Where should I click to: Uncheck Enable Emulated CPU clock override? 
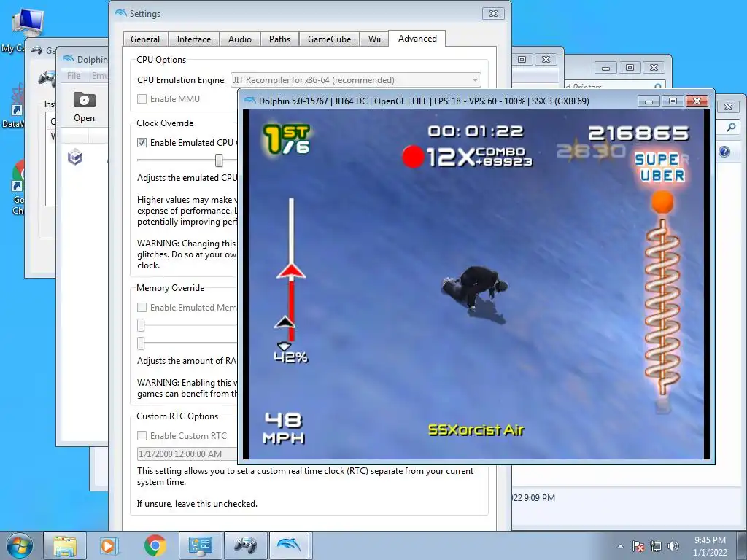142,142
